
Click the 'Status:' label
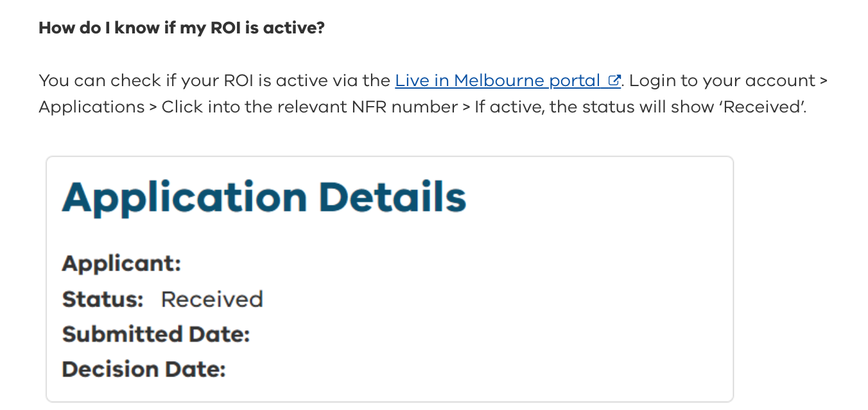click(x=103, y=299)
